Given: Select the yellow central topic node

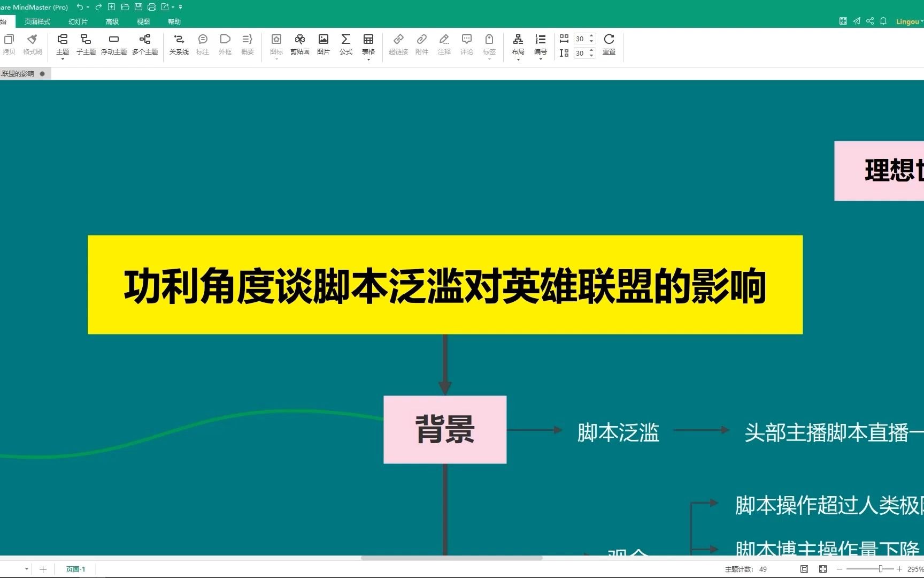Looking at the screenshot, I should (445, 285).
